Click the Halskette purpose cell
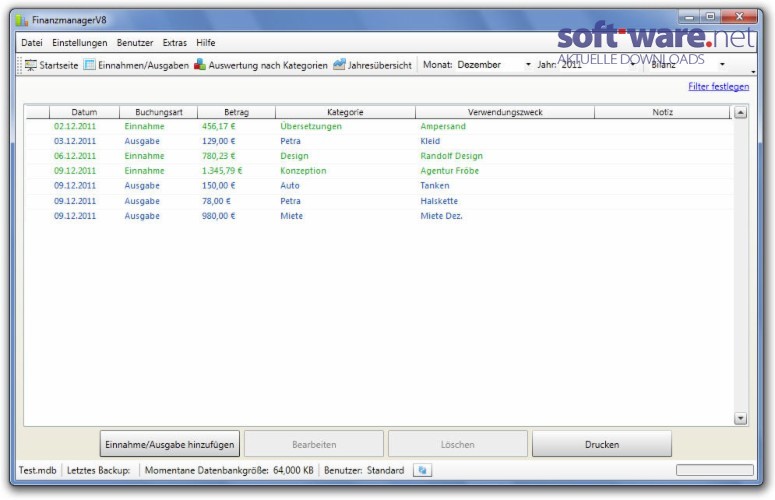 pyautogui.click(x=439, y=201)
